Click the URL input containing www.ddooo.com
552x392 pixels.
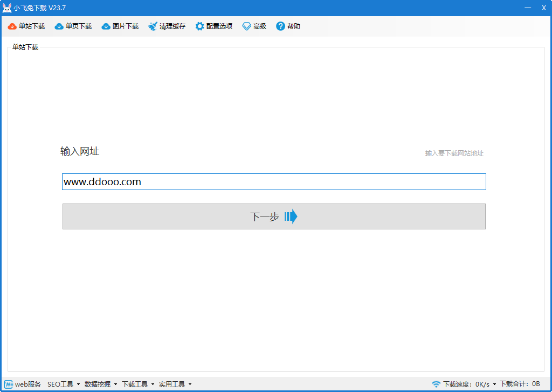[274, 181]
